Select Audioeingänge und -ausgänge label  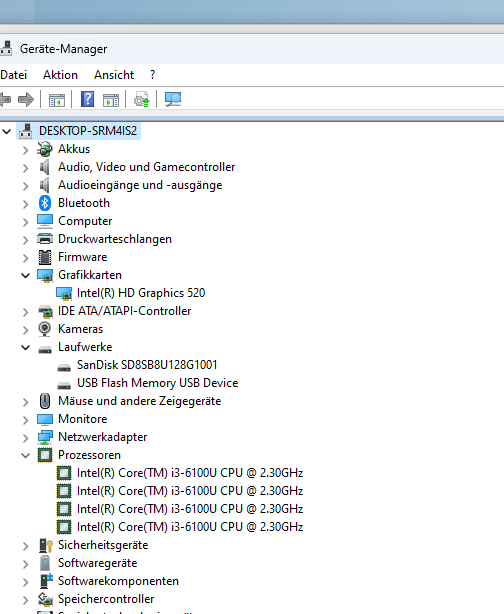click(x=140, y=185)
